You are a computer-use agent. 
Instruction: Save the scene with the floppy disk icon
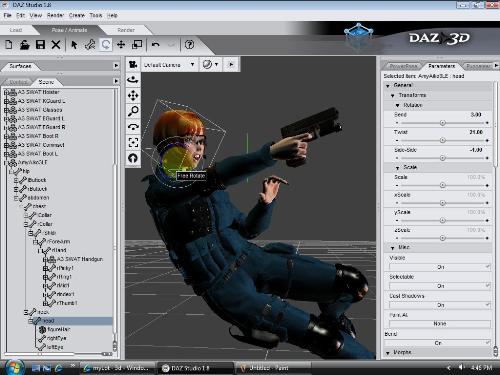40,45
